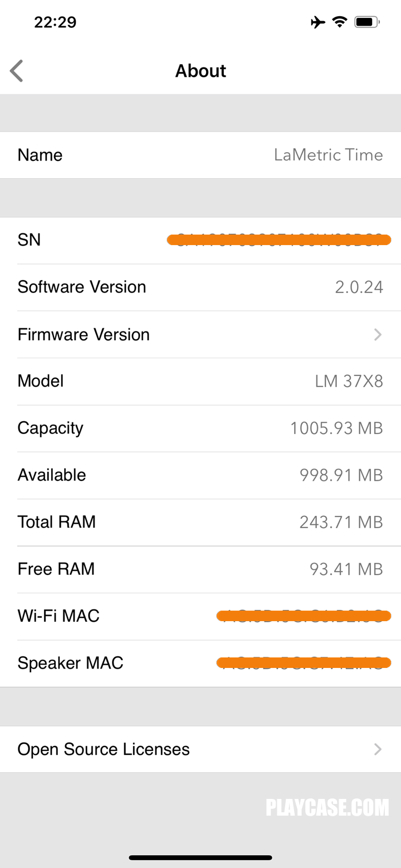
Task: Open the Open Source Licenses chevron
Action: click(378, 749)
